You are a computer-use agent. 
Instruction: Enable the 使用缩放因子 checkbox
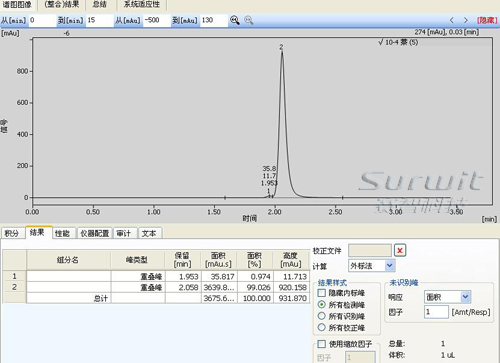coord(322,344)
